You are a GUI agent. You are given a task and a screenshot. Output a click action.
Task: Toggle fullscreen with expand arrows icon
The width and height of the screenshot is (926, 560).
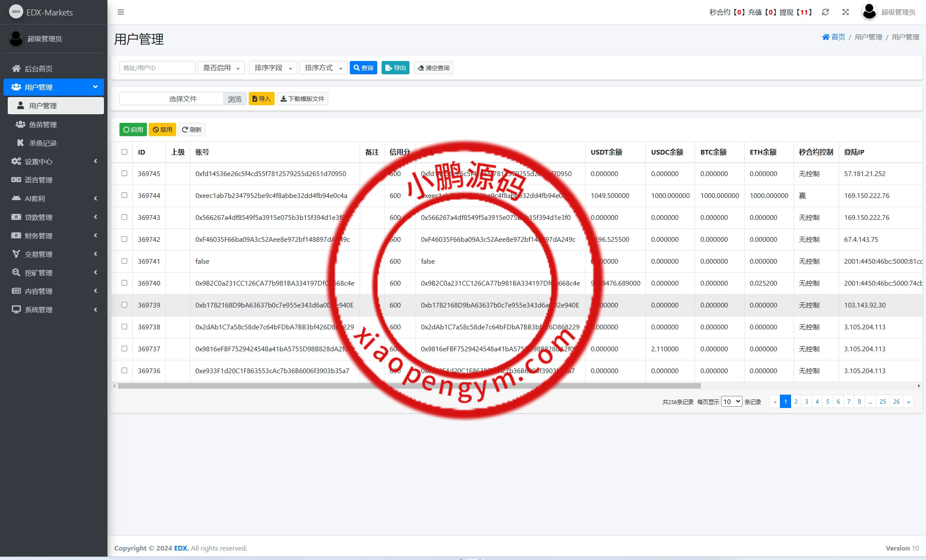point(845,12)
